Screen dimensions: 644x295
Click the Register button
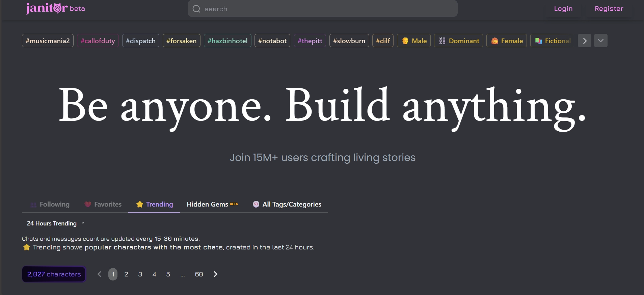click(609, 9)
